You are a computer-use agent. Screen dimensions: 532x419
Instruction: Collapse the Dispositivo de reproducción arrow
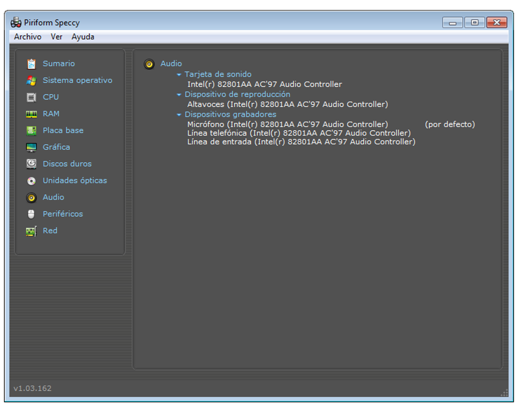tap(179, 94)
